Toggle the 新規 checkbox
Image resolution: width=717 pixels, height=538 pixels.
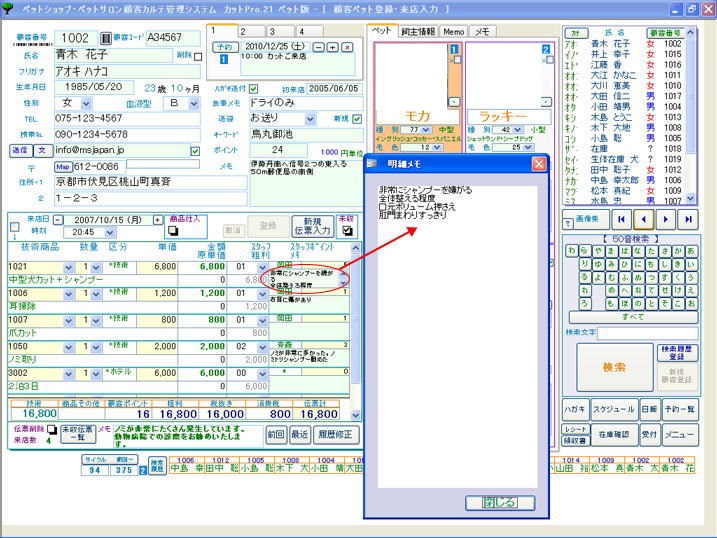pos(357,119)
